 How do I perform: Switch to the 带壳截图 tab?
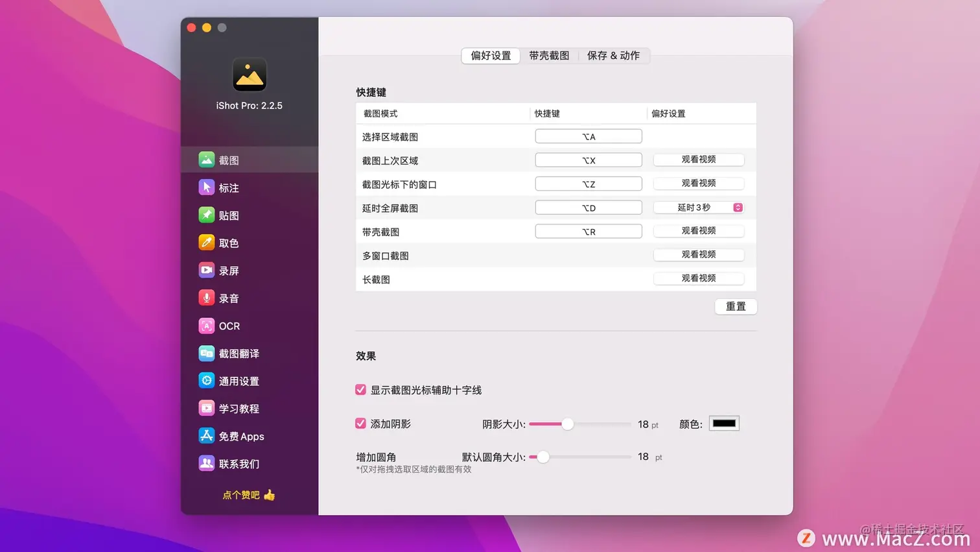tap(549, 56)
